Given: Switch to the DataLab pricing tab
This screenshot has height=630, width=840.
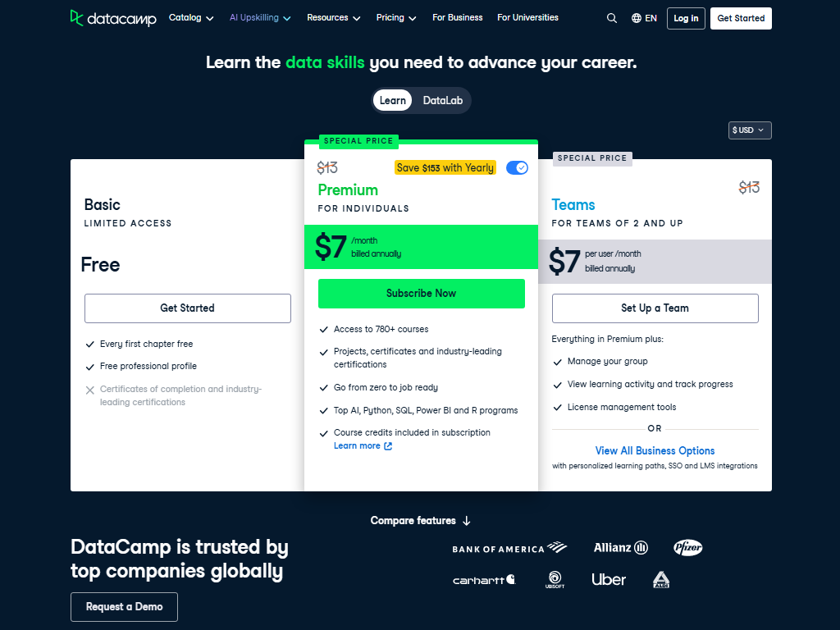Looking at the screenshot, I should tap(442, 100).
